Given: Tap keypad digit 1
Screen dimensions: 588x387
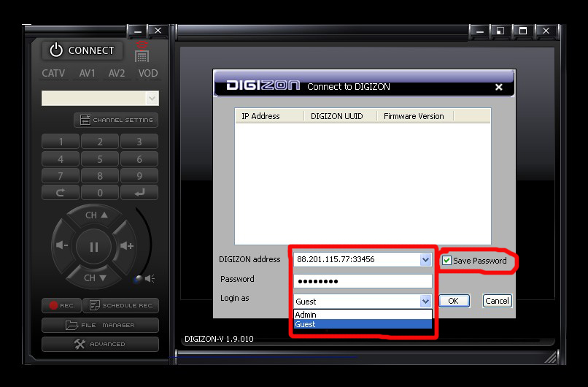Looking at the screenshot, I should tap(61, 142).
